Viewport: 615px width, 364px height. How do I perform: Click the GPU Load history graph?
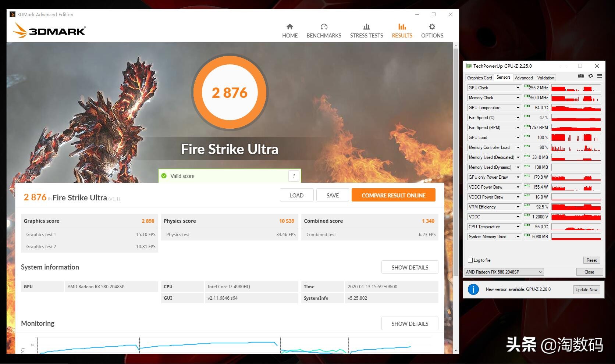(x=576, y=138)
